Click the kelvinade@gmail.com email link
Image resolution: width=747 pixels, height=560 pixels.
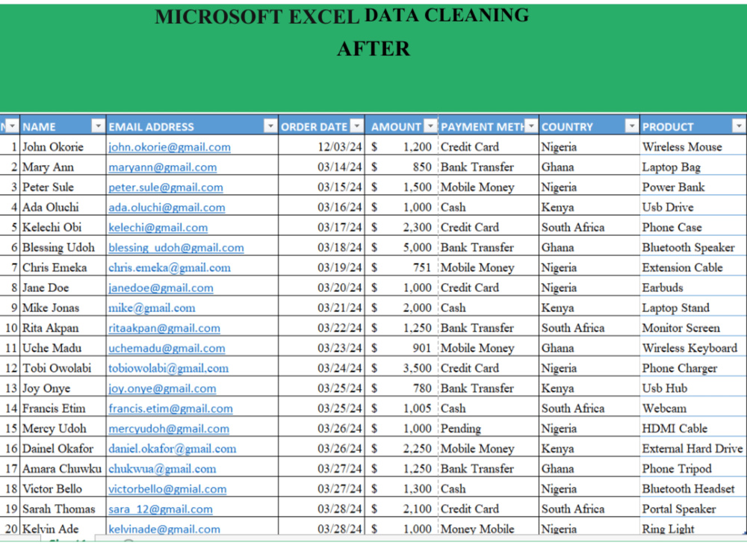(164, 529)
